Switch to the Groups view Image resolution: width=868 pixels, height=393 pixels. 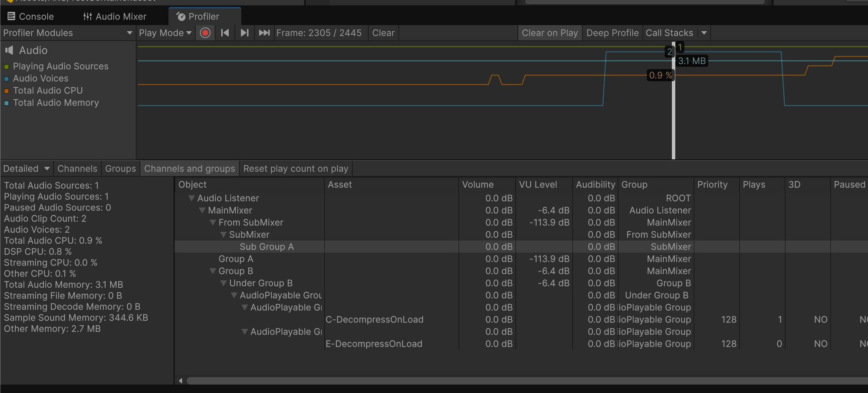point(120,169)
